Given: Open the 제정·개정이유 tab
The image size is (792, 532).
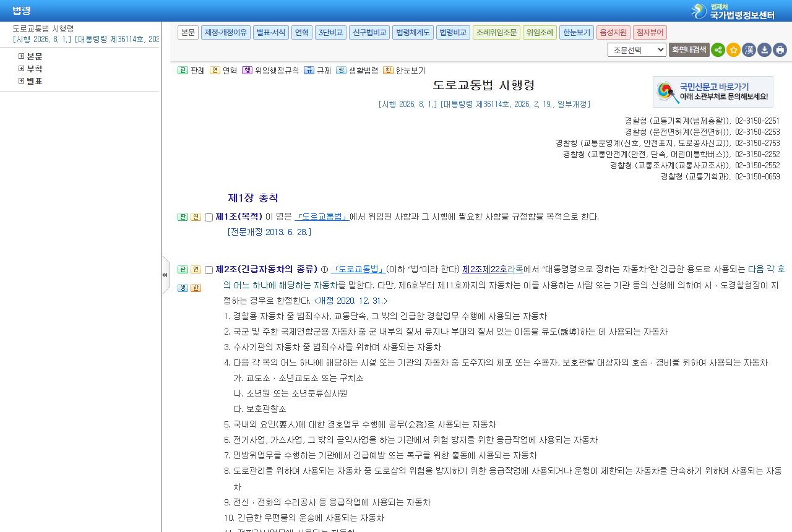Looking at the screenshot, I should [x=226, y=32].
